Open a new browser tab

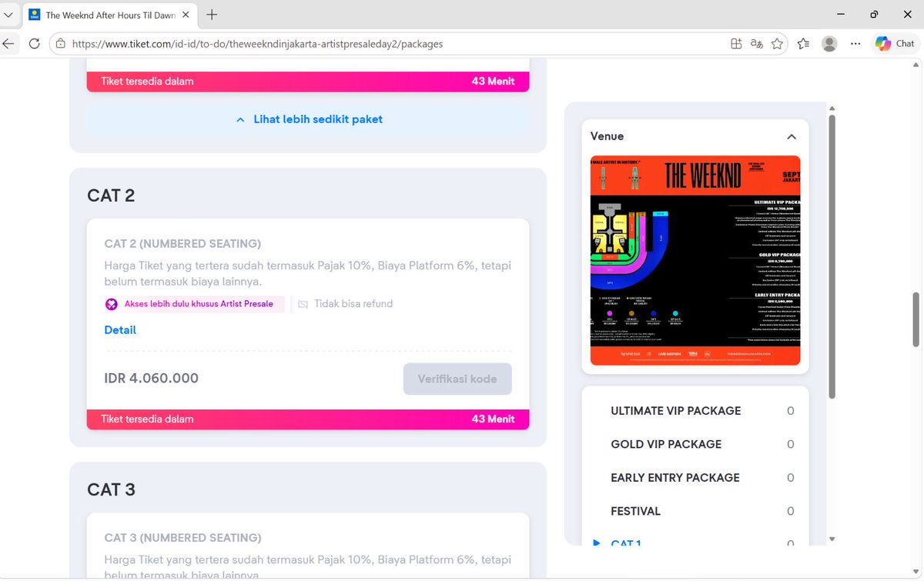(212, 15)
